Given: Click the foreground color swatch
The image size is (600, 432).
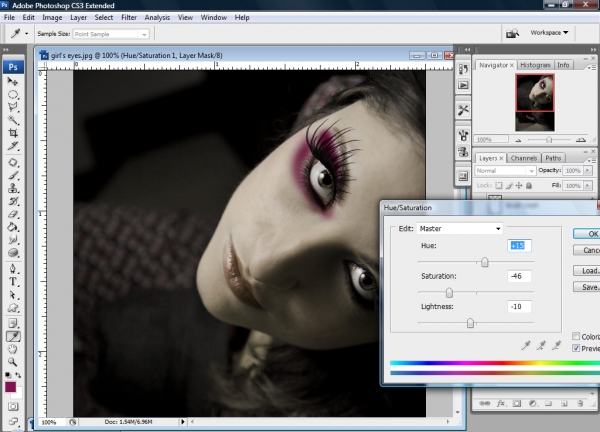Looking at the screenshot, I should [10, 387].
